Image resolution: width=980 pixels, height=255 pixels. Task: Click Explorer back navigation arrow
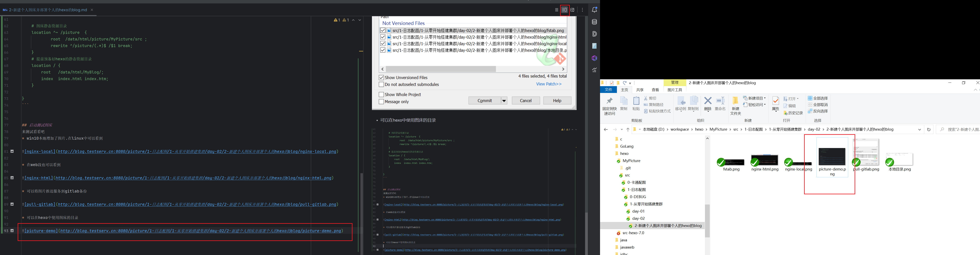click(x=606, y=130)
